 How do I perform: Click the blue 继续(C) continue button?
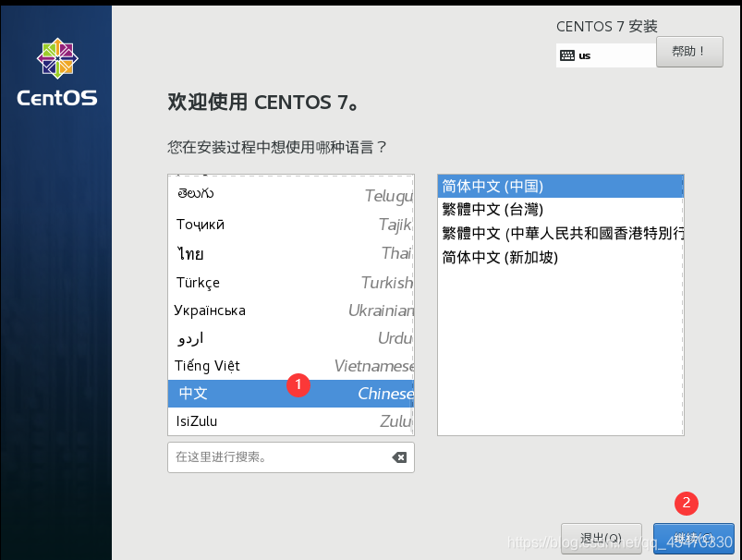(693, 538)
